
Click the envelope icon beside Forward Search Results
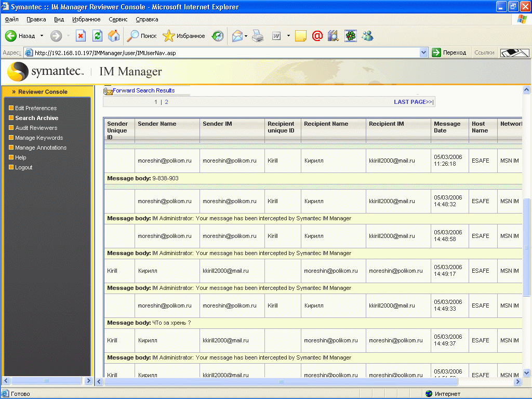tap(108, 91)
